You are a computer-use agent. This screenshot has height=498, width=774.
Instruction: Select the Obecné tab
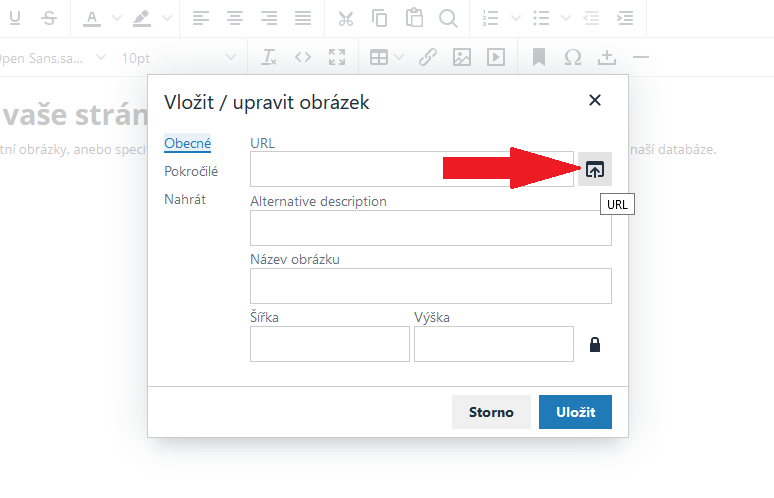click(187, 143)
